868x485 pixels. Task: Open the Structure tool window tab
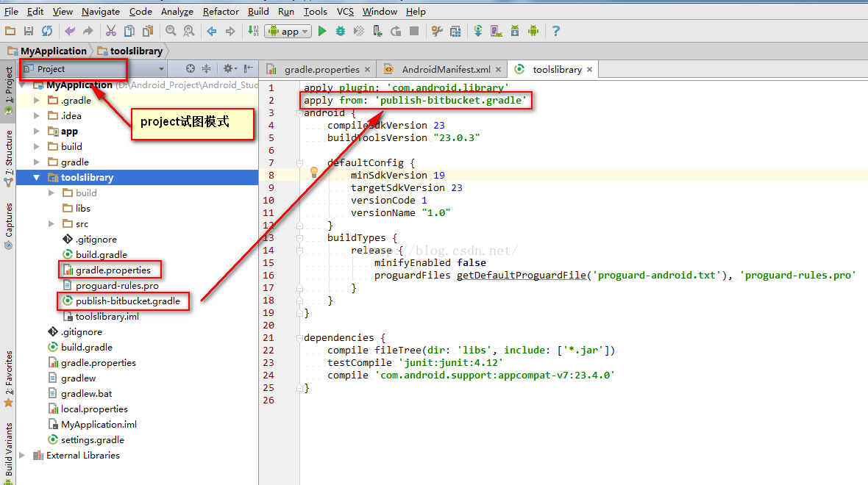(9, 158)
